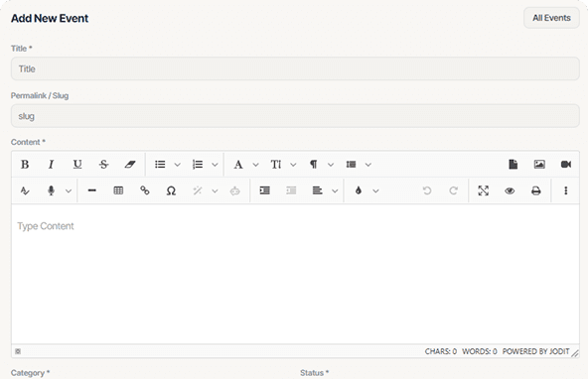Expand font size dropdown arrow
This screenshot has width=588, height=379.
pos(293,165)
